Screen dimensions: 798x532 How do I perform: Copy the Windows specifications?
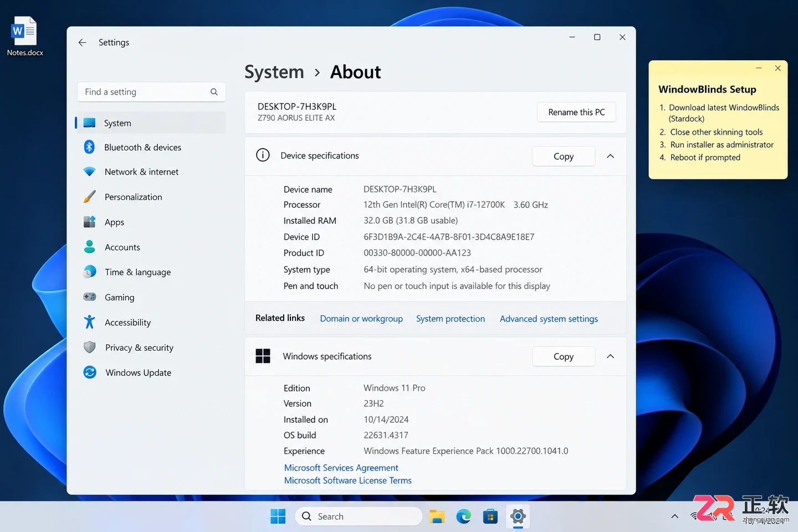click(564, 356)
